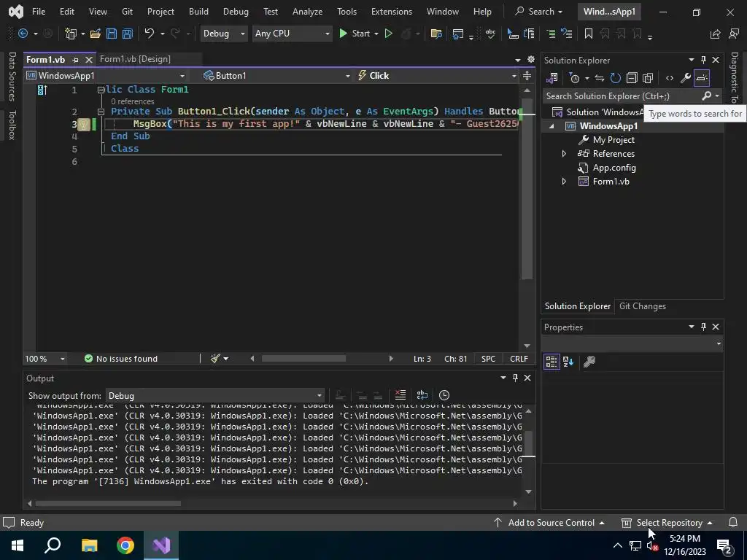Expand the References node
Image resolution: width=747 pixels, height=560 pixels.
pyautogui.click(x=564, y=154)
